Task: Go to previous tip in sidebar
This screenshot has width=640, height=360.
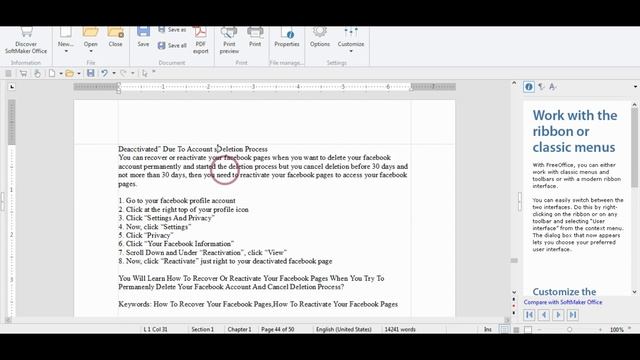Action: [x=544, y=315]
